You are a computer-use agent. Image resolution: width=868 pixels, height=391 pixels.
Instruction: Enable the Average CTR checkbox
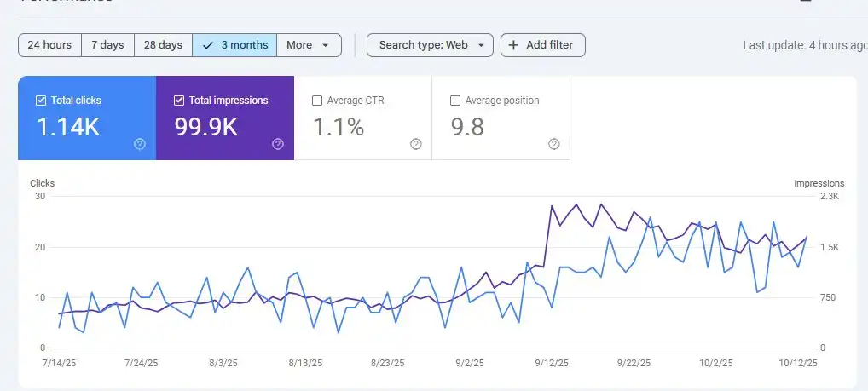317,101
